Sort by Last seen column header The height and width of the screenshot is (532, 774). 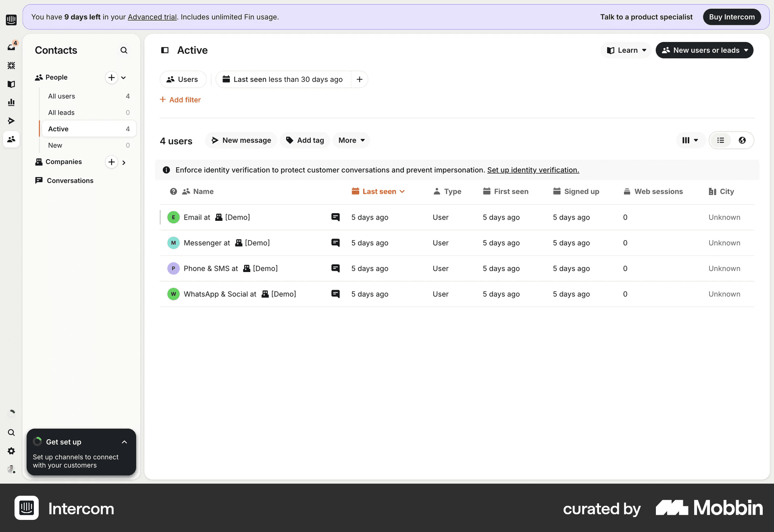pos(379,192)
